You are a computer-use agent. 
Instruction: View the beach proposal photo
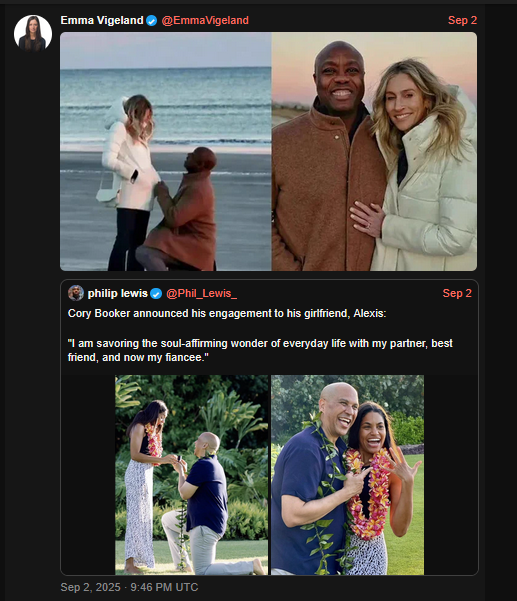click(166, 151)
